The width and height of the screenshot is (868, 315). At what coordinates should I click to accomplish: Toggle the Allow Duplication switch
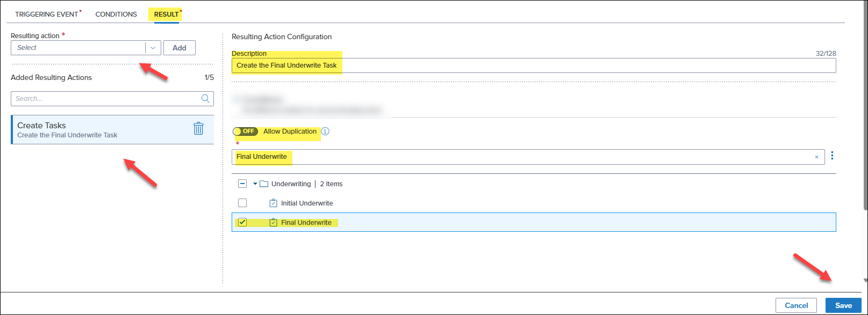click(x=245, y=131)
